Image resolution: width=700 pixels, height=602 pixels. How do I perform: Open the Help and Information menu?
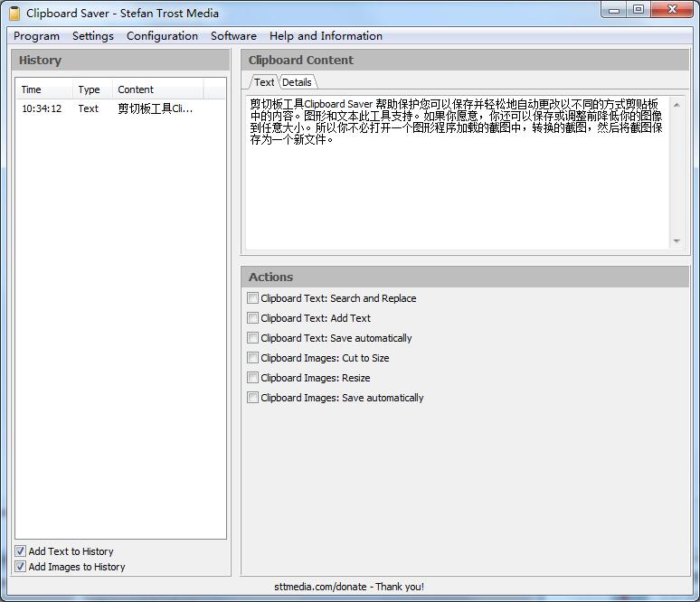[326, 36]
